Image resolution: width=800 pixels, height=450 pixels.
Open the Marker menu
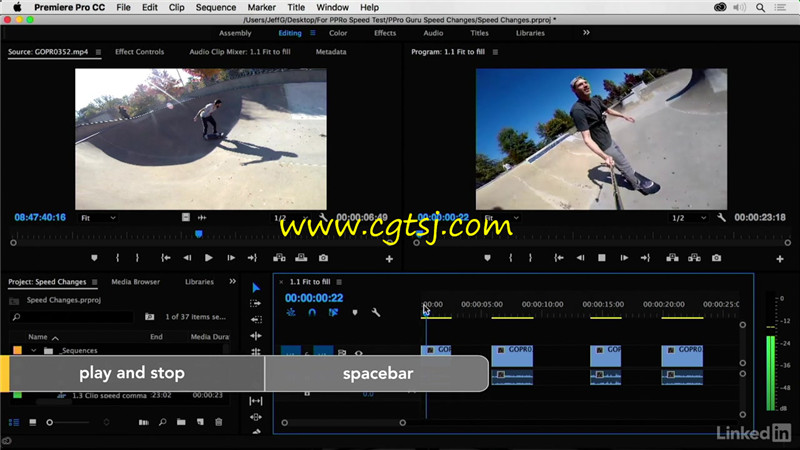(262, 8)
